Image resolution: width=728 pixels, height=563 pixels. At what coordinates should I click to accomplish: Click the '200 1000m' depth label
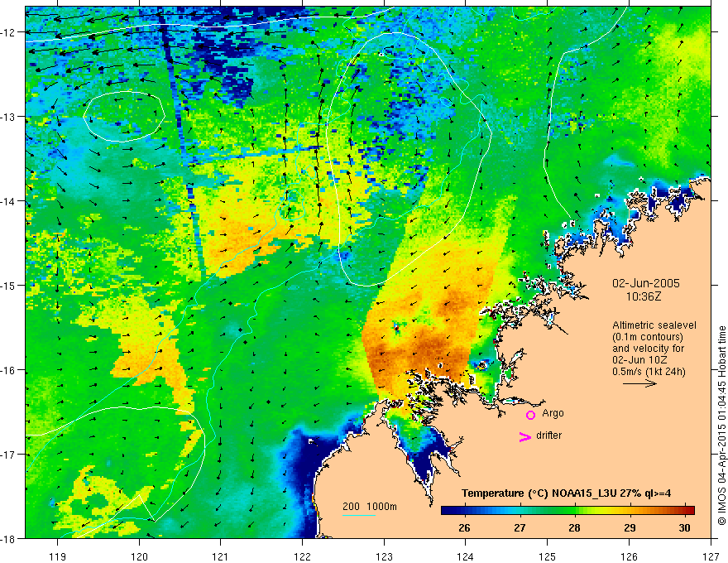[x=370, y=507]
